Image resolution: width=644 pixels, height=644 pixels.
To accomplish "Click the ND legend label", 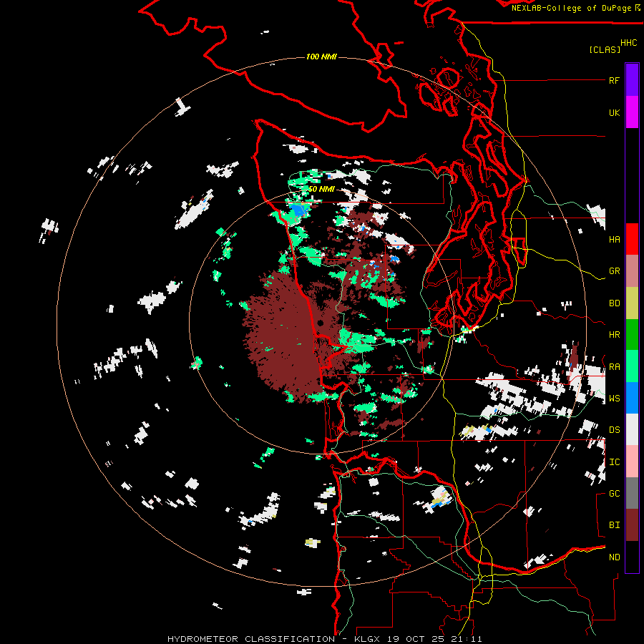I will pos(614,557).
